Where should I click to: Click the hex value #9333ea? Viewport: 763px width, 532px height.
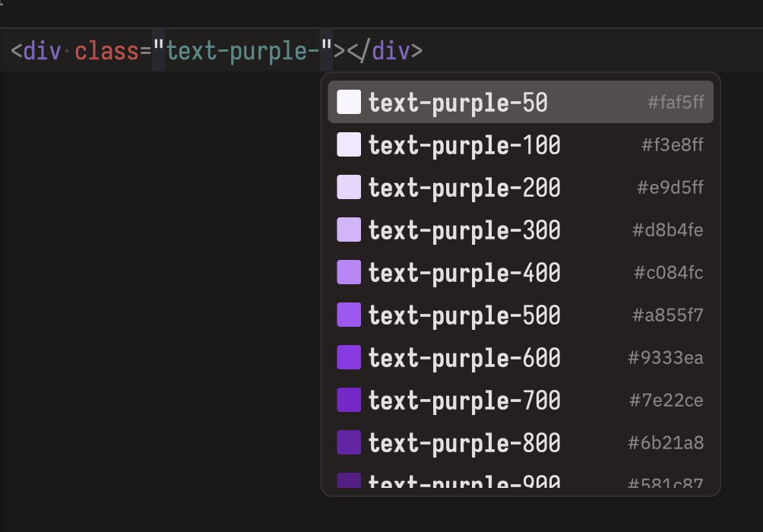point(666,358)
